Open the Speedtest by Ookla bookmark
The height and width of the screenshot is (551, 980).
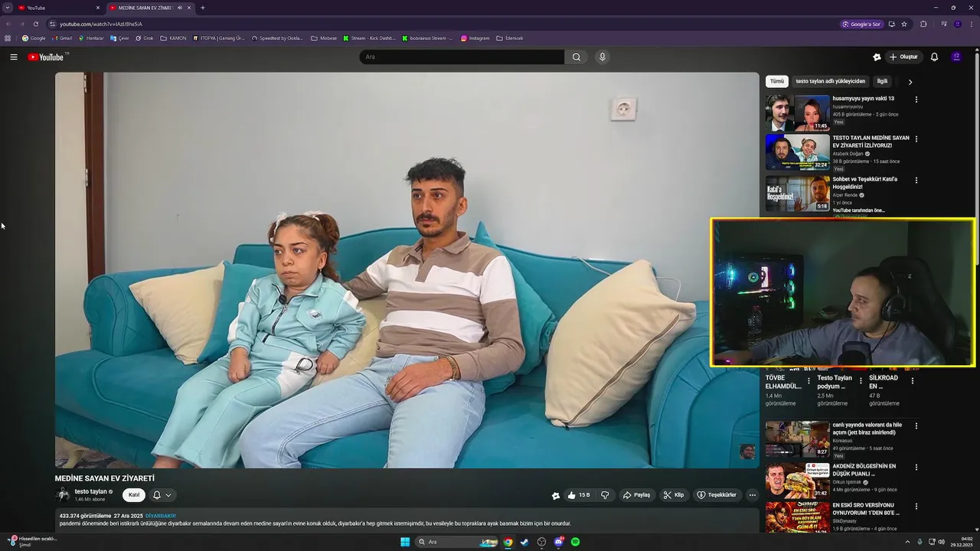click(278, 38)
